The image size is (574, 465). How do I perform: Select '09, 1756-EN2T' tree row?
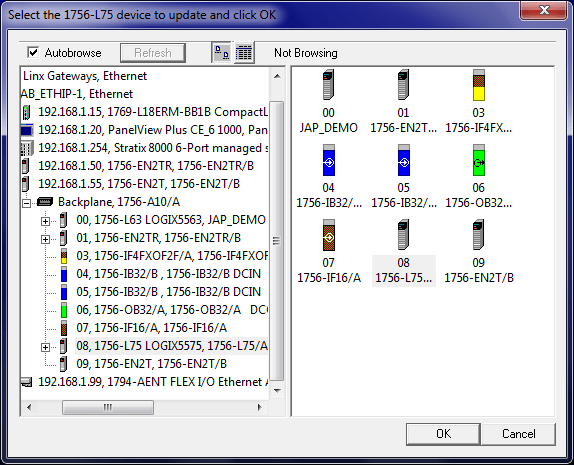tap(152, 364)
